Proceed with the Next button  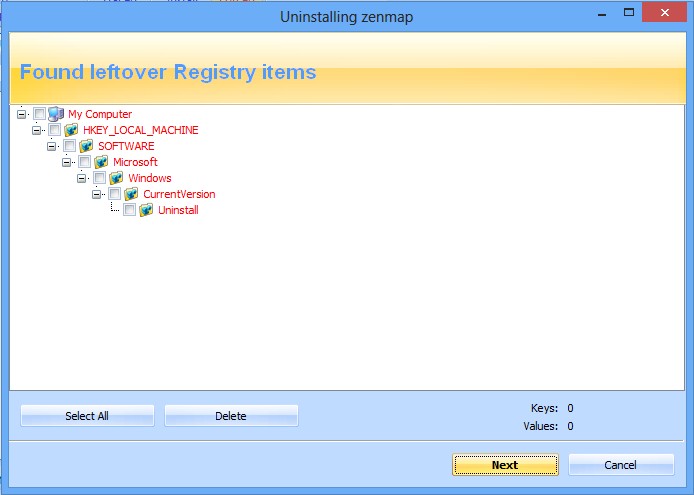pos(505,465)
